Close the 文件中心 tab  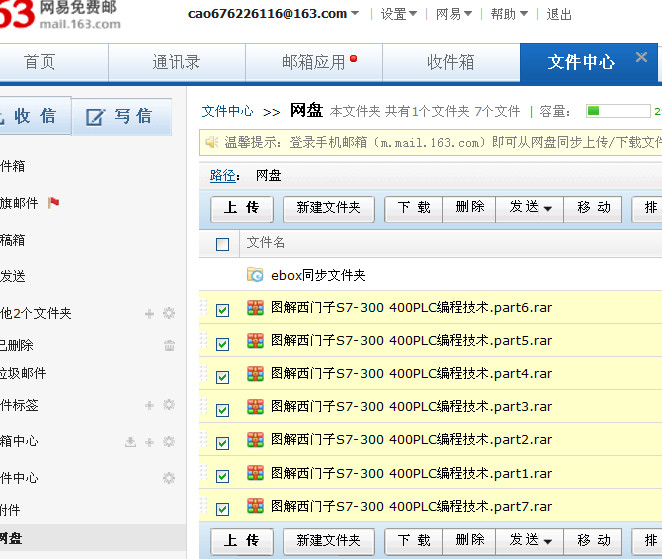[641, 58]
